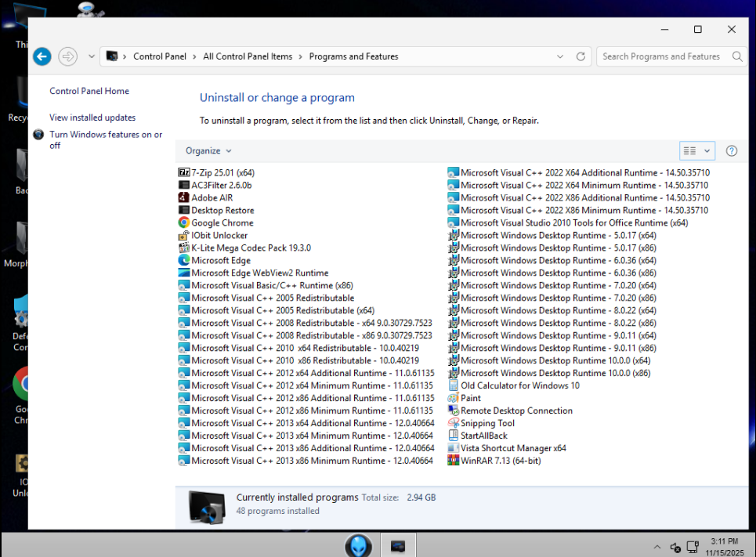Select the Remote Desktop Connection icon
Screen dimensions: 756x557
point(454,411)
